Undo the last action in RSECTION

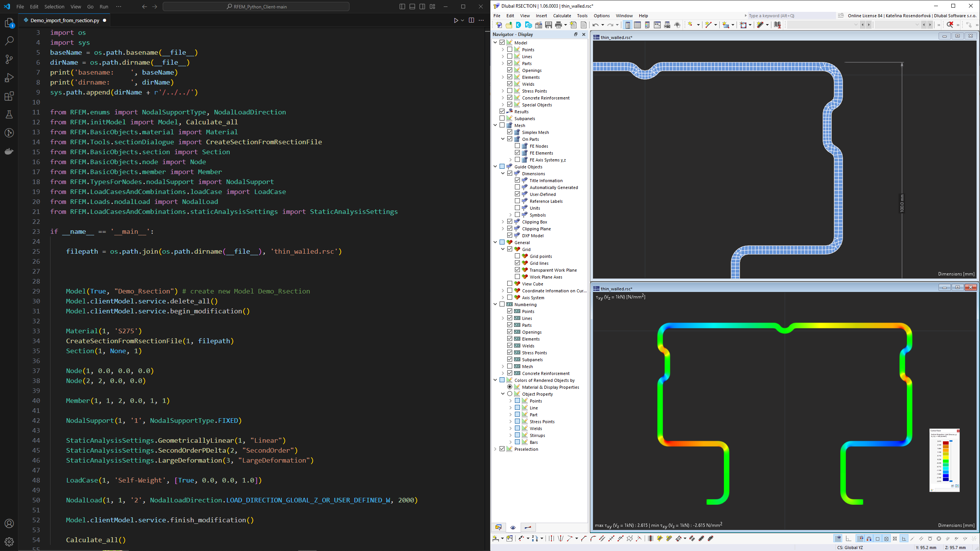pos(595,24)
